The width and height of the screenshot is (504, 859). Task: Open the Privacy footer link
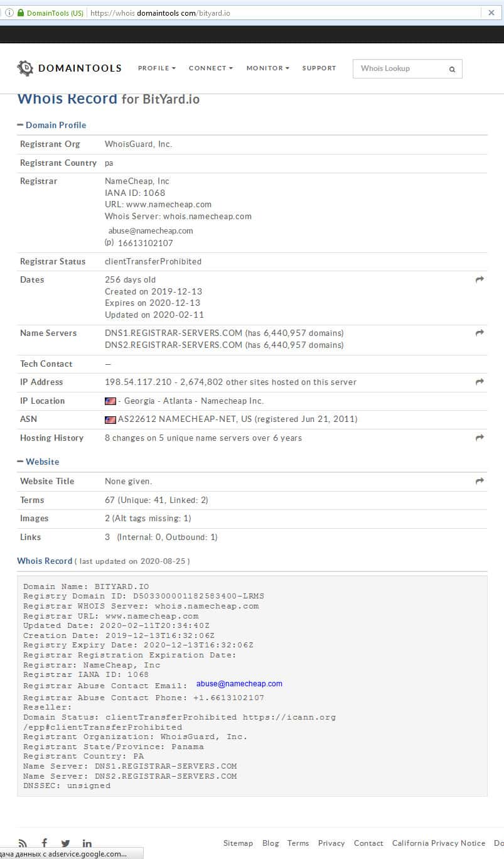(331, 843)
